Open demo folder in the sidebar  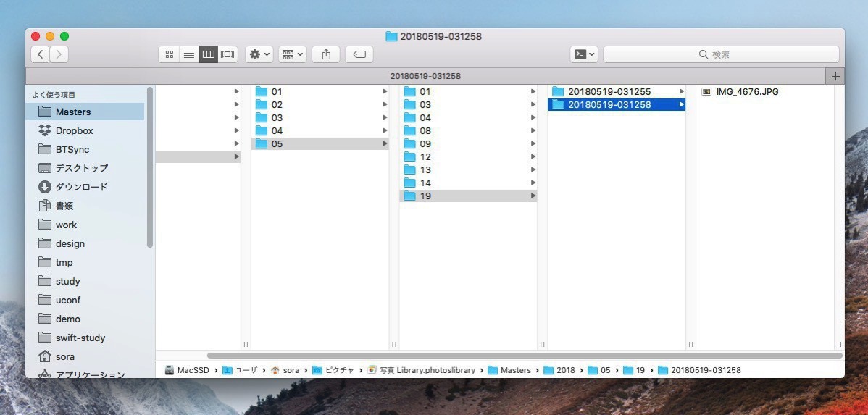85,319
